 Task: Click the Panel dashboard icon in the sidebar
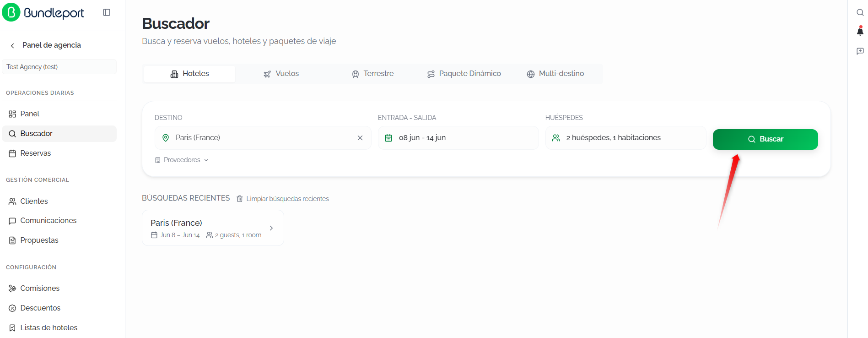point(12,114)
